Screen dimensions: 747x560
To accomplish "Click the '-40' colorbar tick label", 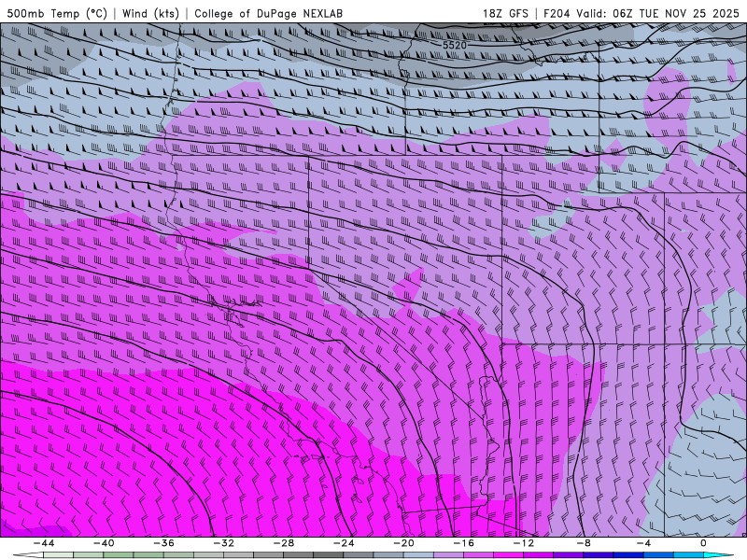I will coord(104,543).
